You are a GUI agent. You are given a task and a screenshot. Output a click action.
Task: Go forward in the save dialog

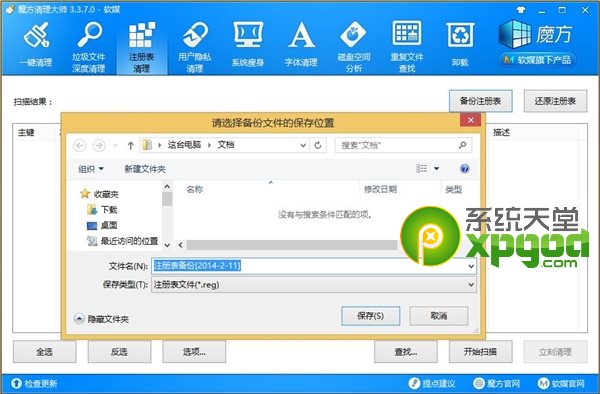(99, 145)
